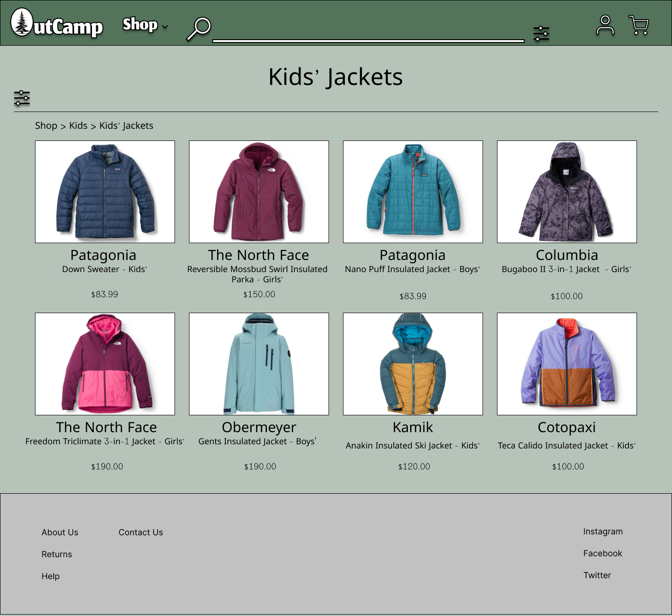Click 'Gents Insulated Jacket - Boys'' title
Viewport: 672px width, 616px height.
[258, 441]
